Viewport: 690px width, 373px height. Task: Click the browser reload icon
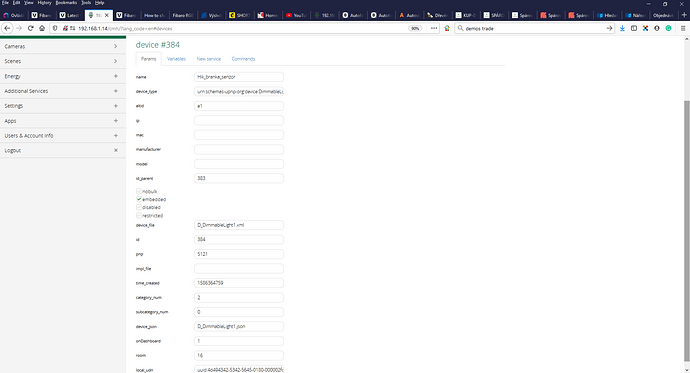30,28
